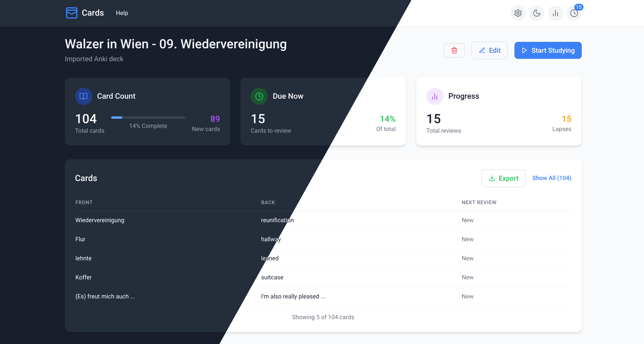Click the Cards logo icon
The height and width of the screenshot is (344, 644).
pos(71,13)
